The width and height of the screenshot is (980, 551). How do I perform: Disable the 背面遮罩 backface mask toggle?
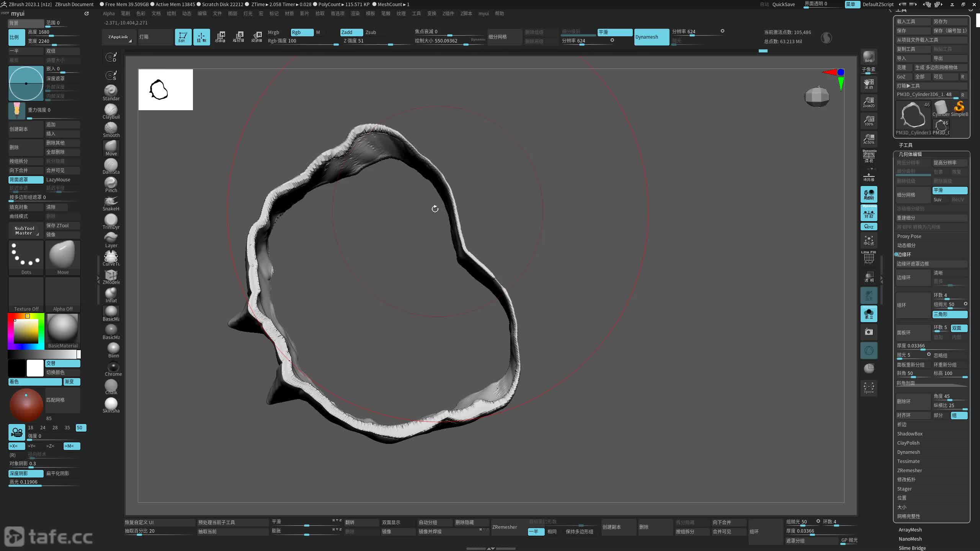[x=26, y=179]
